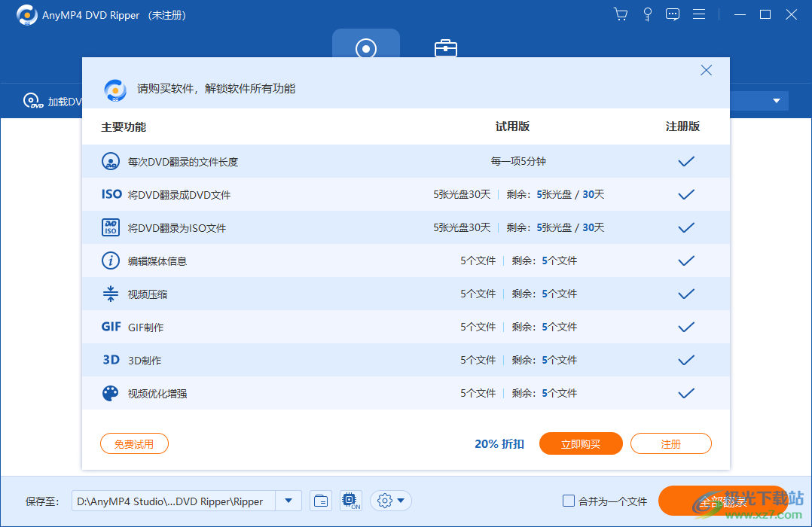Image resolution: width=812 pixels, height=527 pixels.
Task: Click the 将DVD翻录成DVD文件 label
Action: 179,195
